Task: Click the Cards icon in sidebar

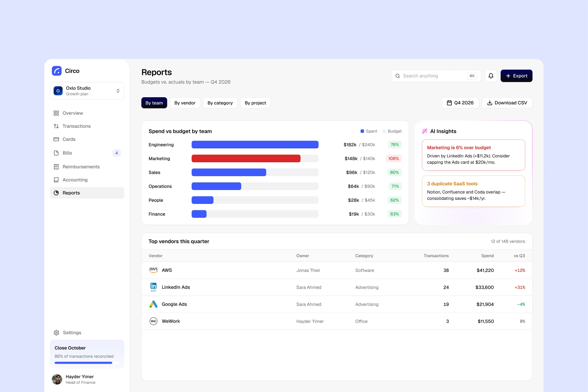Action: point(56,139)
